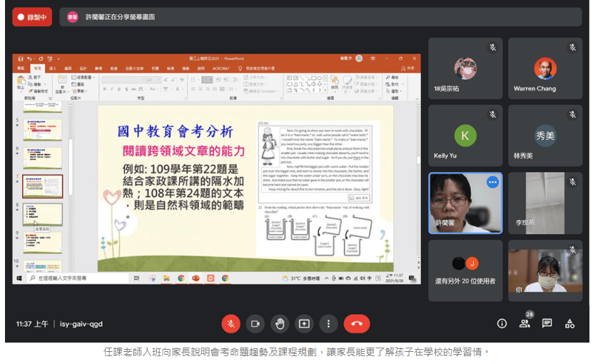Hang up with the red leave call button
Viewport: 598px width, 364px height.
pos(357,323)
